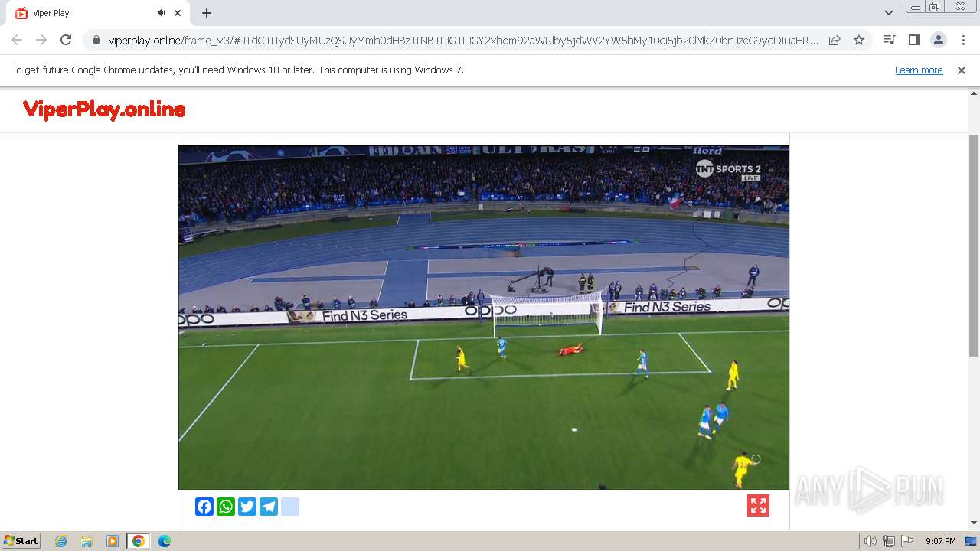Share stream via WhatsApp icon
This screenshot has width=980, height=551.
pos(226,507)
